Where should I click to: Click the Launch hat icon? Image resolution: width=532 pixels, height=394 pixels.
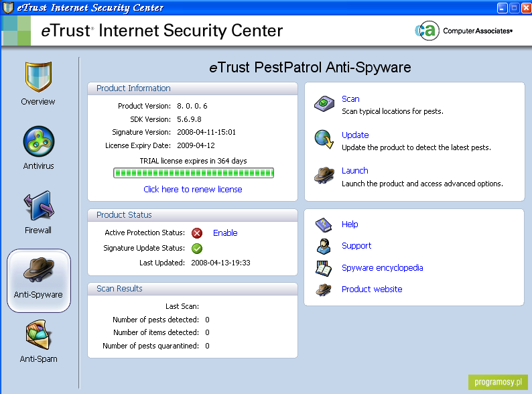(x=324, y=176)
